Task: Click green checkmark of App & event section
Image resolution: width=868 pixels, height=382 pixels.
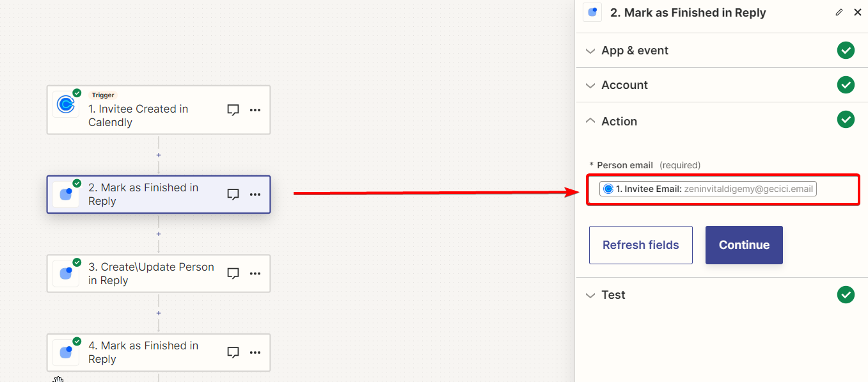Action: [x=846, y=50]
